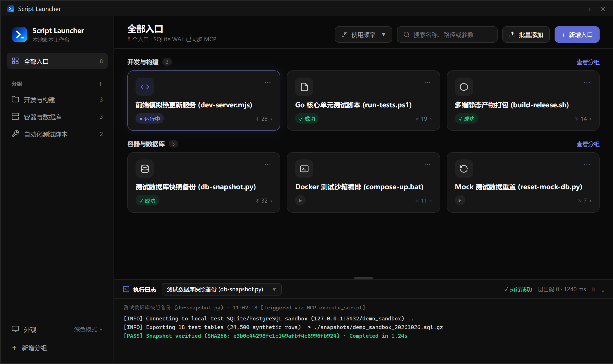Image resolution: width=613 pixels, height=364 pixels.
Task: Grab the log panel resize handle
Action: click(x=363, y=279)
